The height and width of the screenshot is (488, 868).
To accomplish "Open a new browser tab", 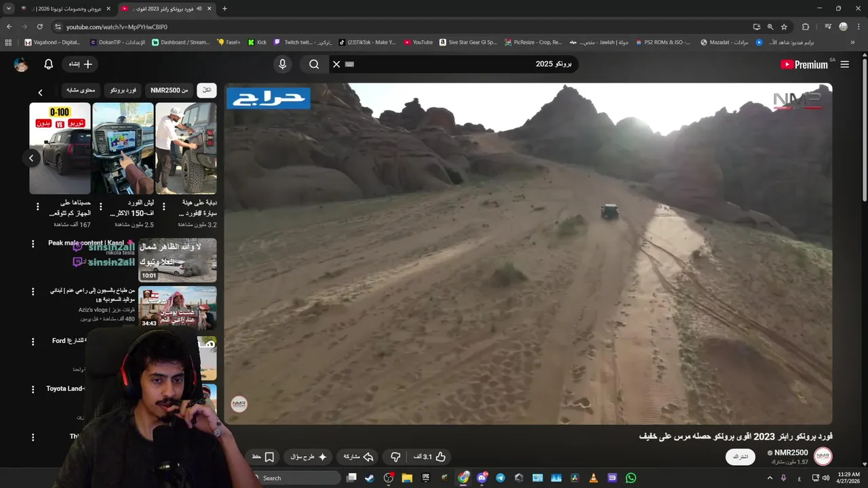I will coord(224,9).
